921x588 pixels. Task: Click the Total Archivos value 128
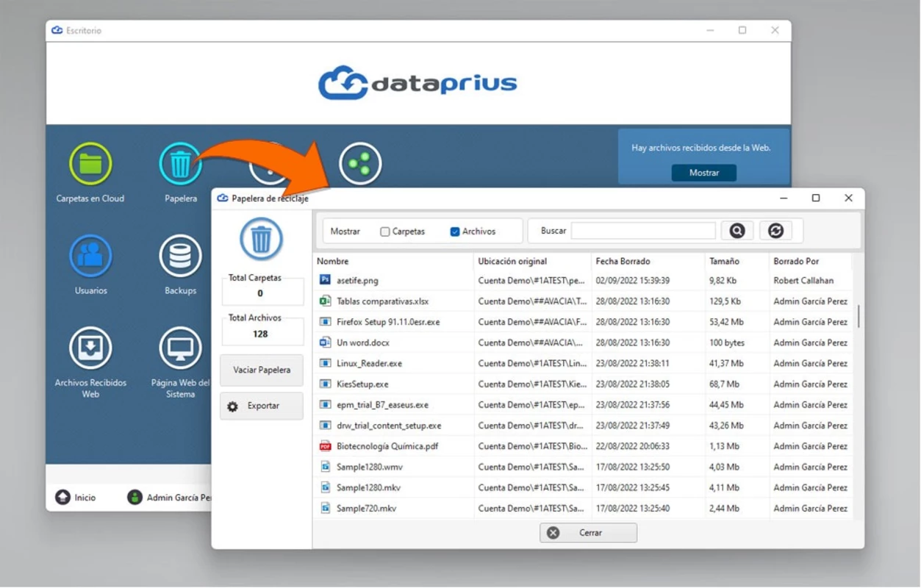point(260,334)
